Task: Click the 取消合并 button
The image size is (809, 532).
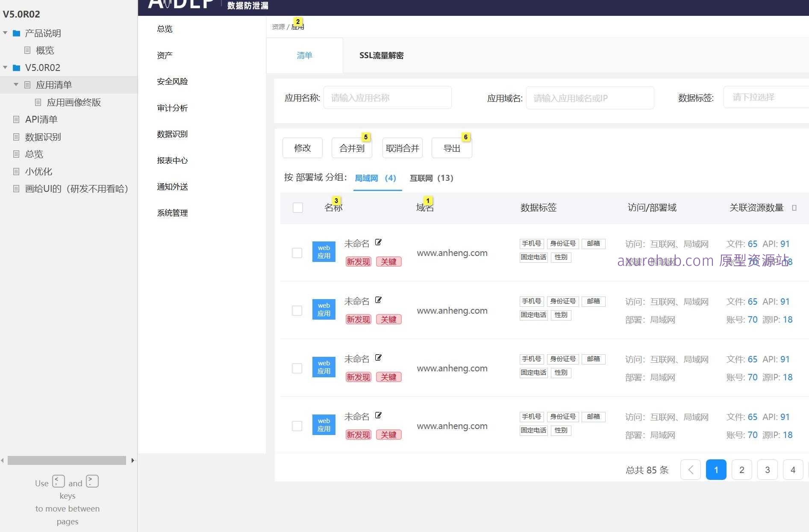Action: point(402,148)
